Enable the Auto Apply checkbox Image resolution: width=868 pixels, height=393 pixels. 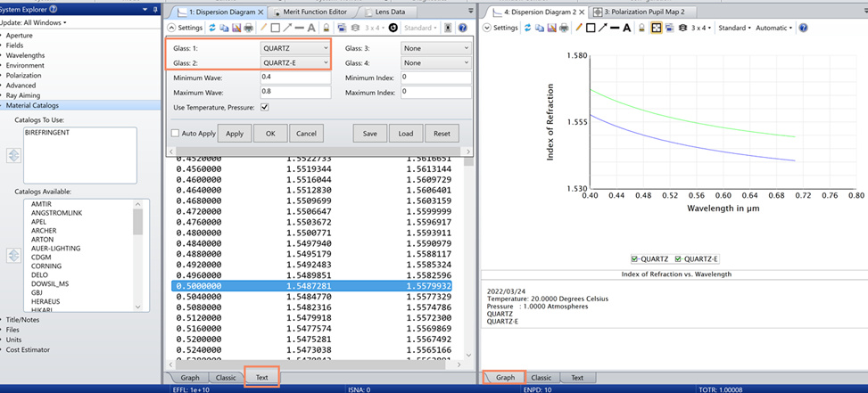click(x=175, y=133)
